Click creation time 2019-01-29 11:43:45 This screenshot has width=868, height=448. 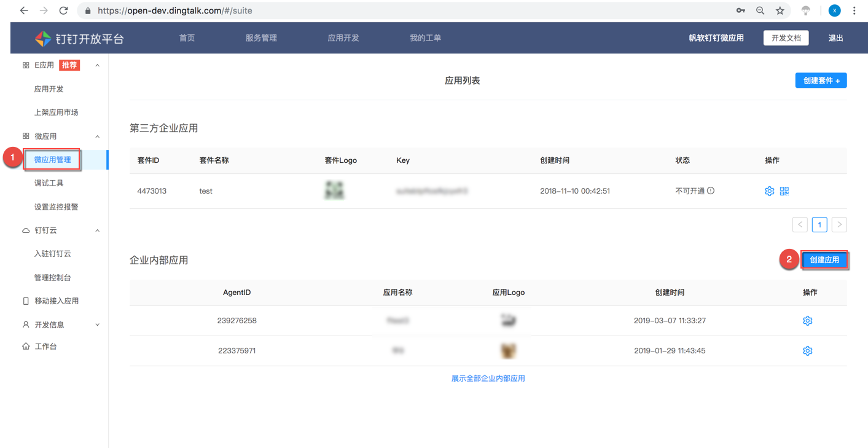pos(670,351)
